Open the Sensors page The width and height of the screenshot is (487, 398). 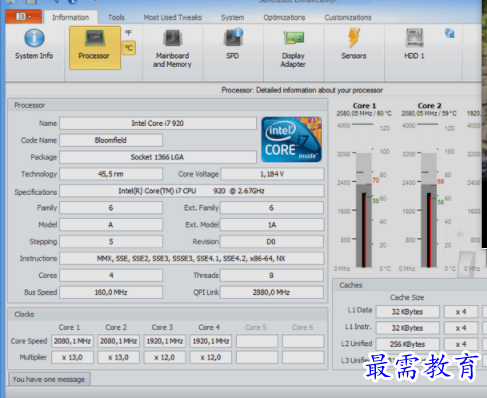(x=354, y=45)
